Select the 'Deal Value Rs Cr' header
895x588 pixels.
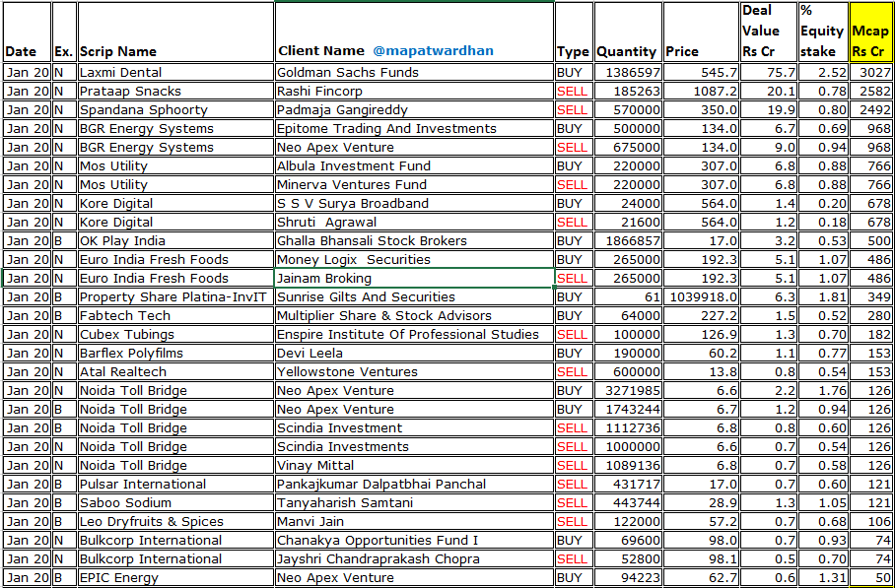tap(769, 32)
